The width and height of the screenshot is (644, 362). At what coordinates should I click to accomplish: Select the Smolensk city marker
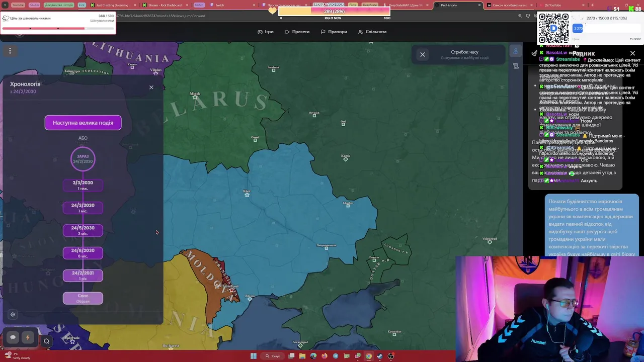pos(274,70)
